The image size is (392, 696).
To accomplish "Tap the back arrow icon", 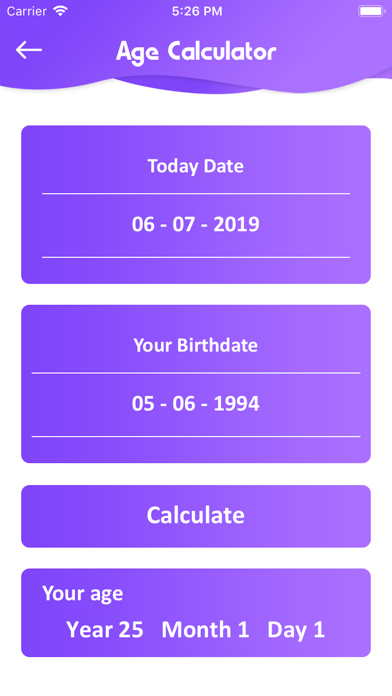I will tap(29, 50).
